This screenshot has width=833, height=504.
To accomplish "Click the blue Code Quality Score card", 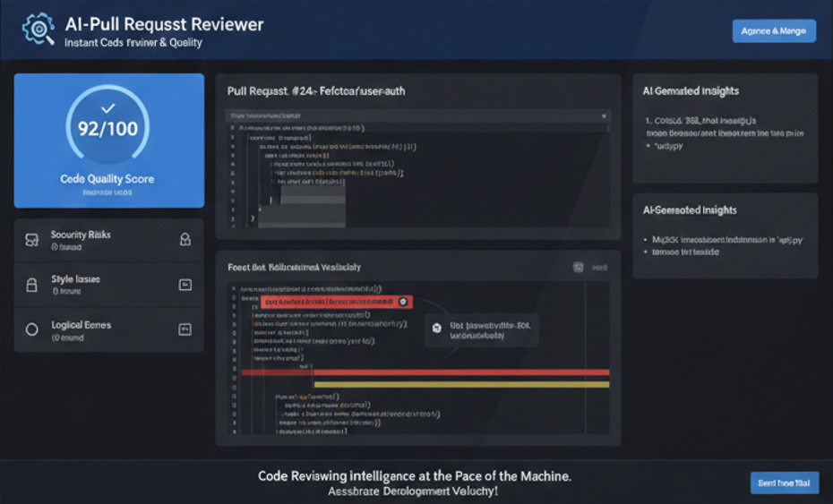I will coord(108,141).
